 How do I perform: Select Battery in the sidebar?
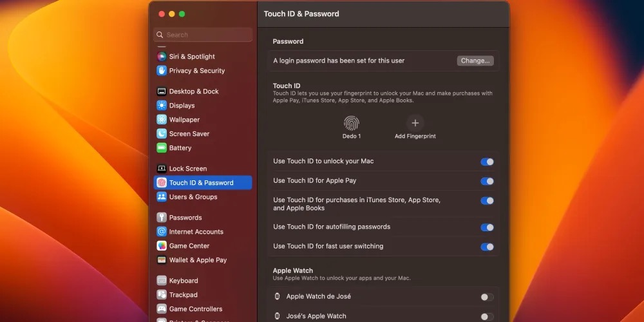click(x=180, y=148)
